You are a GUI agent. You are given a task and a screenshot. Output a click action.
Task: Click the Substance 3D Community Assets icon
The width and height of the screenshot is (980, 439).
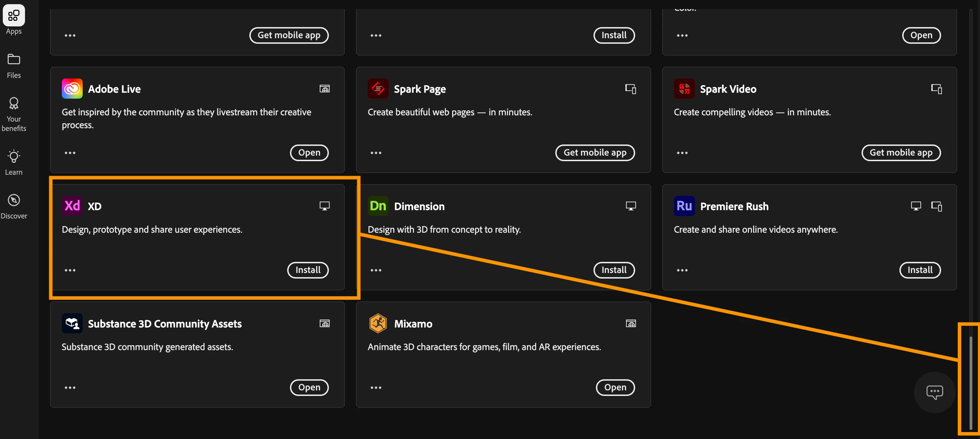pyautogui.click(x=72, y=323)
